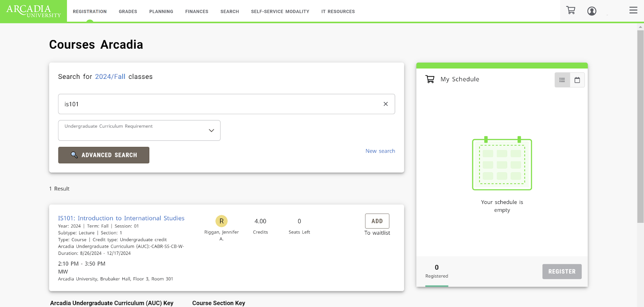Image resolution: width=644 pixels, height=307 pixels.
Task: Open IS101 Introduction to International Studies
Action: 121,218
